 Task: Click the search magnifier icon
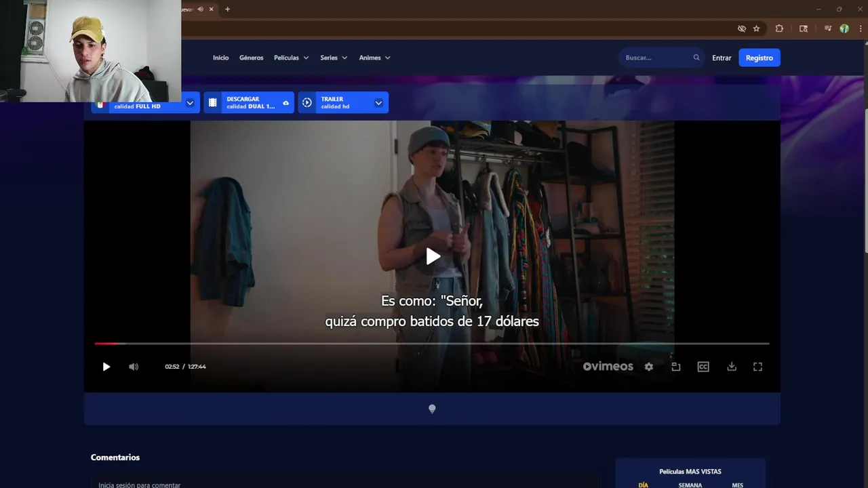tap(696, 58)
